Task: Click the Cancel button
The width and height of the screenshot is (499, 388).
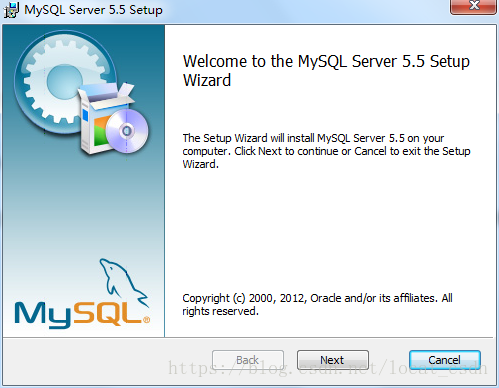Action: (445, 360)
